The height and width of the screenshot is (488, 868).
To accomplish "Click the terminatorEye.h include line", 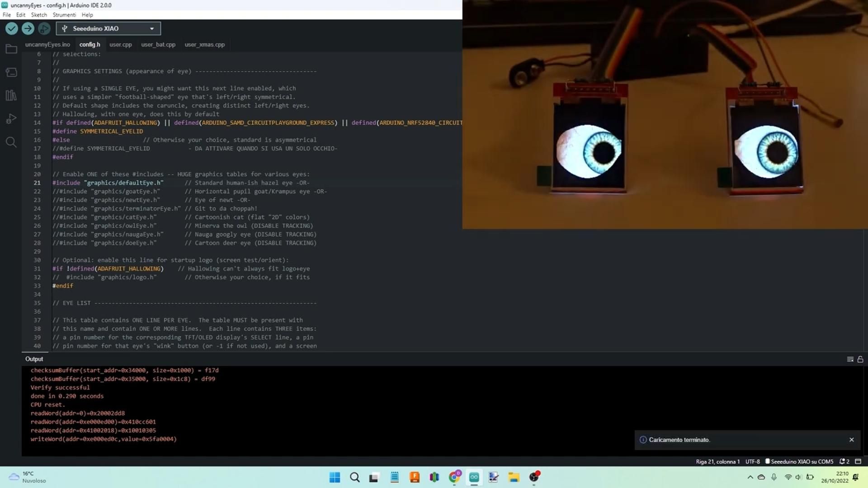I will [155, 208].
